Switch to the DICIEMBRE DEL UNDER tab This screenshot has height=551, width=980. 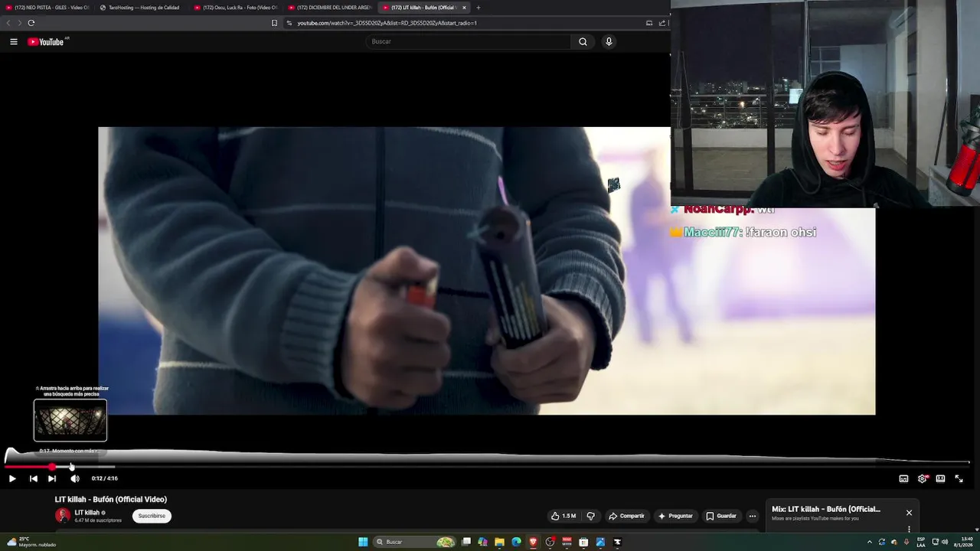coord(329,8)
